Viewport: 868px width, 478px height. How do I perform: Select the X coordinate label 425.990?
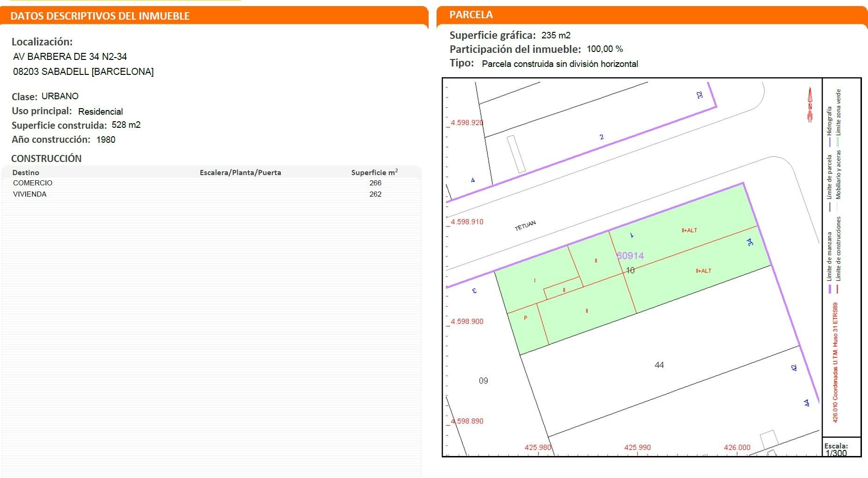pyautogui.click(x=637, y=448)
